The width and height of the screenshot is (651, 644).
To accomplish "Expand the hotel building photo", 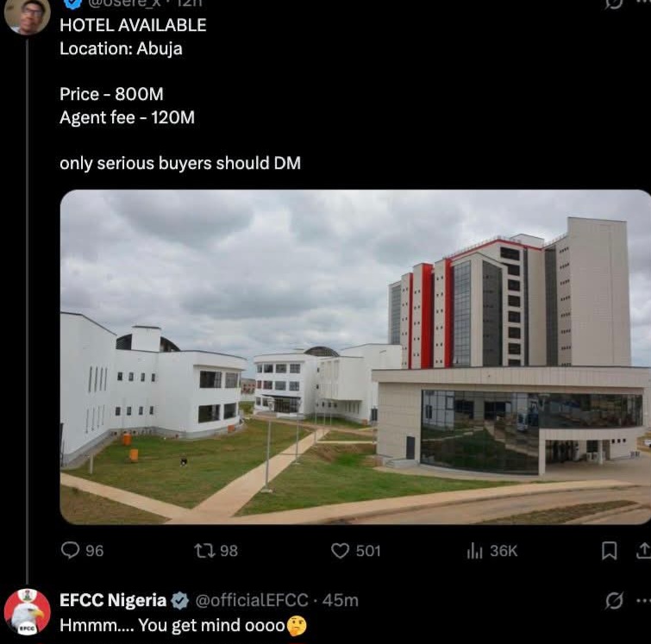I will (x=355, y=356).
